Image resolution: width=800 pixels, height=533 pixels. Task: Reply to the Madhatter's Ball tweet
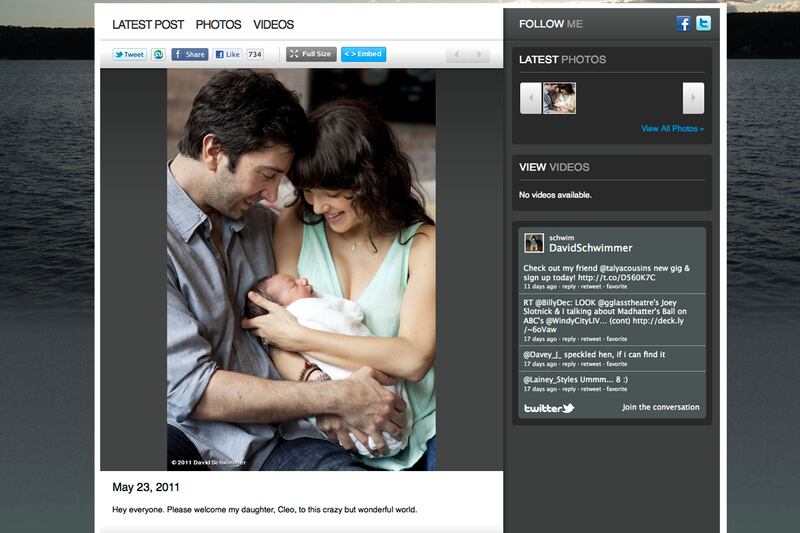(569, 339)
